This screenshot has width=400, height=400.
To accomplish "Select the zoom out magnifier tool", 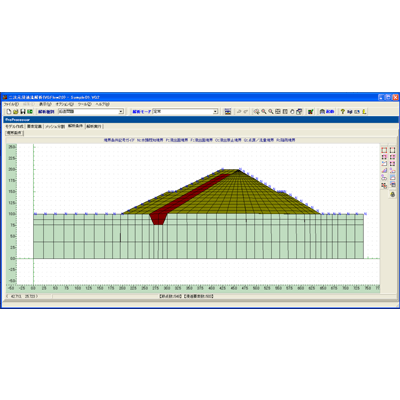I will point(271,112).
